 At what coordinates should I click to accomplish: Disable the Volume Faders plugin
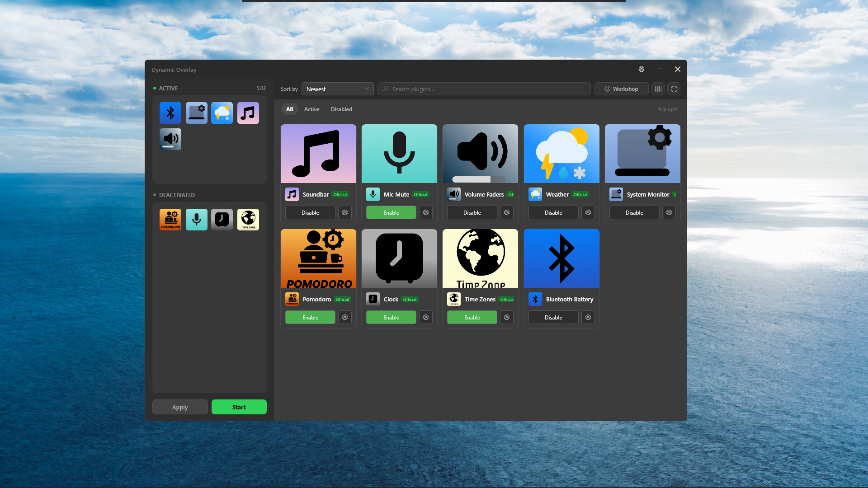pos(472,212)
